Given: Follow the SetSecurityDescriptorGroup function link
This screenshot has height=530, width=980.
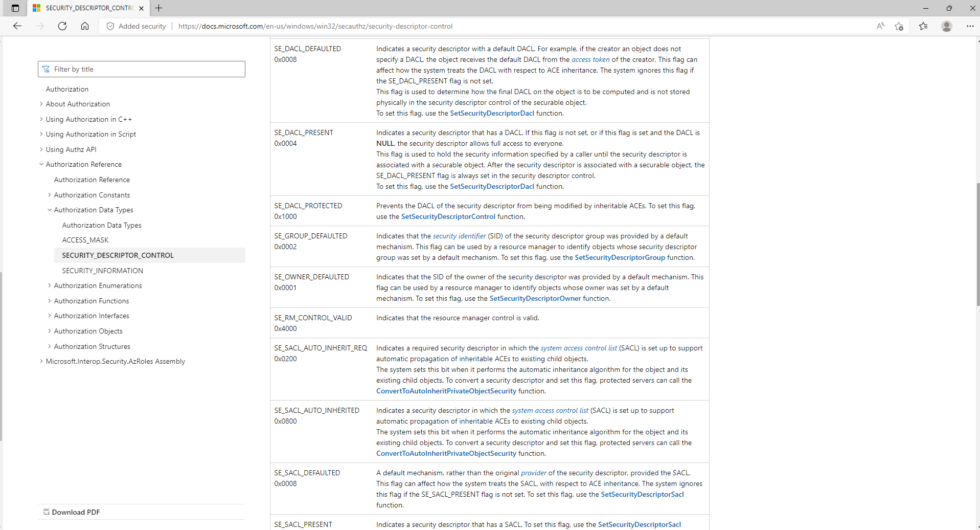Looking at the screenshot, I should pos(620,257).
